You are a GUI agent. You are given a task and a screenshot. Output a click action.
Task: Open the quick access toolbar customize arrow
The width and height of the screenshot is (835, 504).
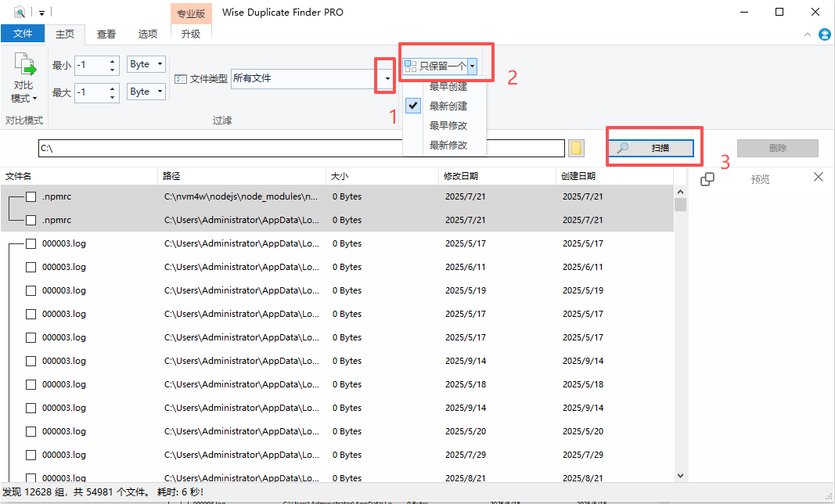pyautogui.click(x=41, y=13)
